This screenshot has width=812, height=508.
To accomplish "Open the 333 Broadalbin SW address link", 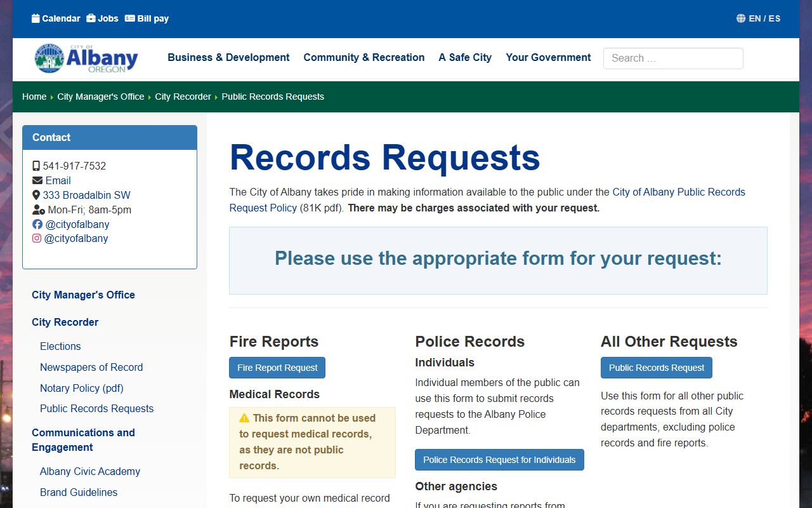I will tap(86, 195).
